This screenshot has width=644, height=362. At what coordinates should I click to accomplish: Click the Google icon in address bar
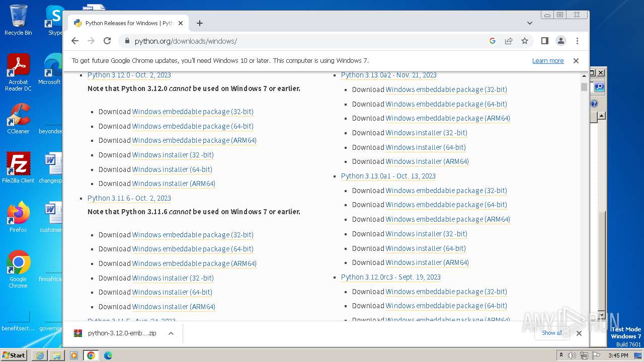tap(493, 41)
